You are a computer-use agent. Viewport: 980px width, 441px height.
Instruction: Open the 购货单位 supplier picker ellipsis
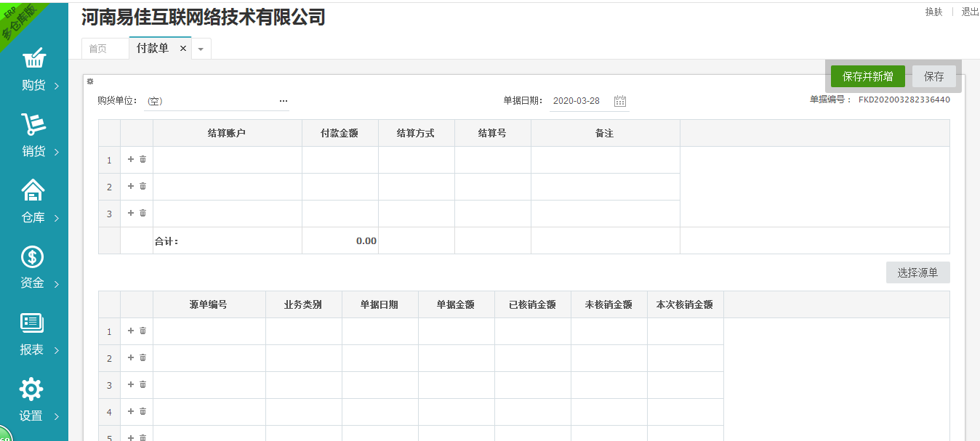click(284, 101)
